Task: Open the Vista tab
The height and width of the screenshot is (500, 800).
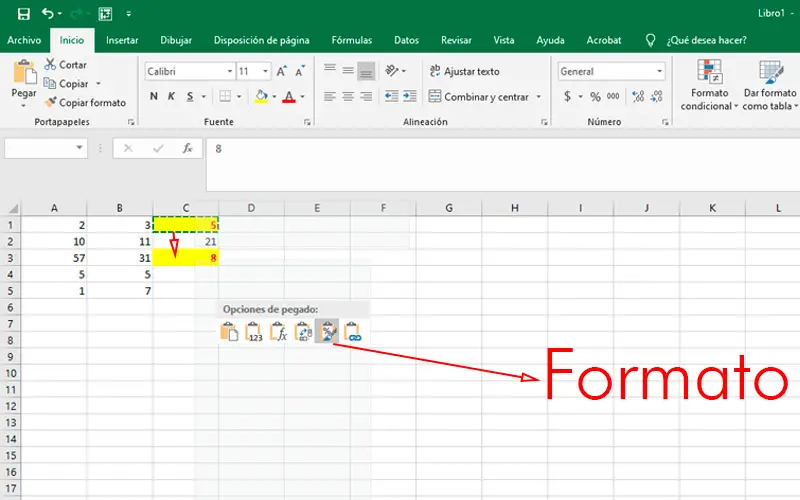Action: 504,40
